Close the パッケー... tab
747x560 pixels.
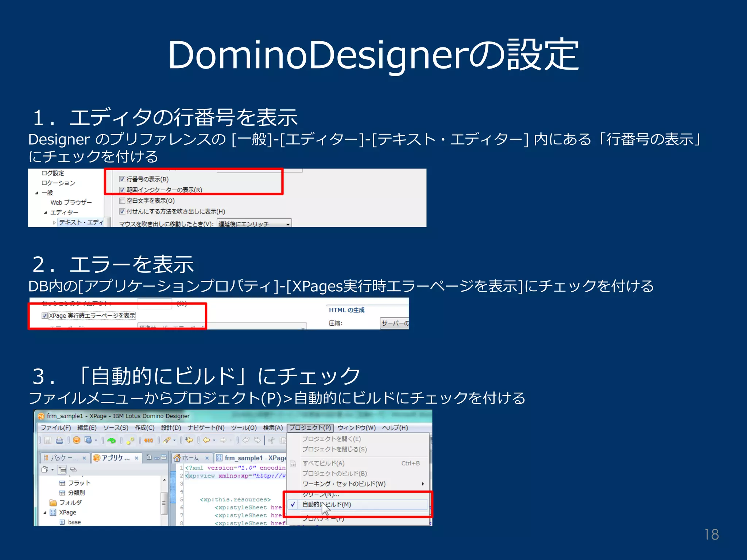[84, 458]
